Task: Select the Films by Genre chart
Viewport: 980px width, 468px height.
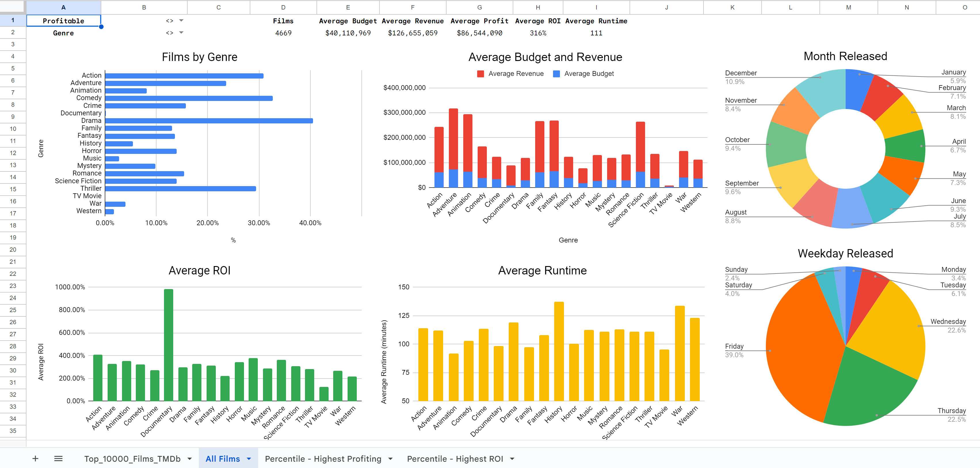Action: click(199, 57)
